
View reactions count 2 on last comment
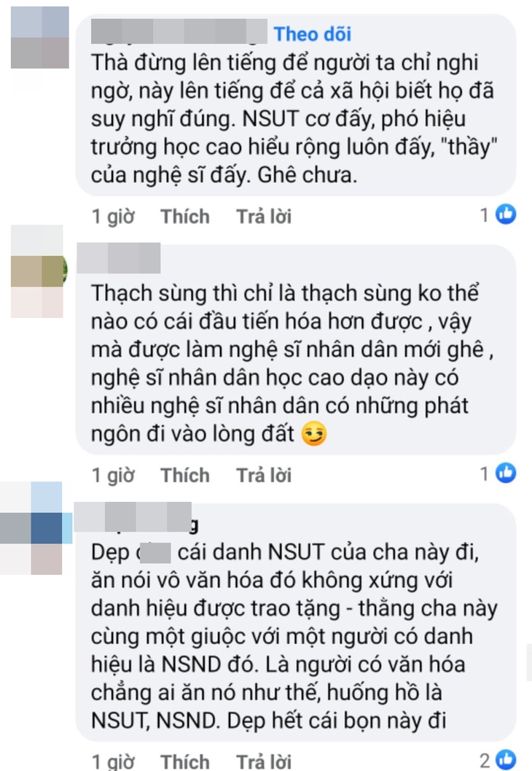(x=485, y=760)
